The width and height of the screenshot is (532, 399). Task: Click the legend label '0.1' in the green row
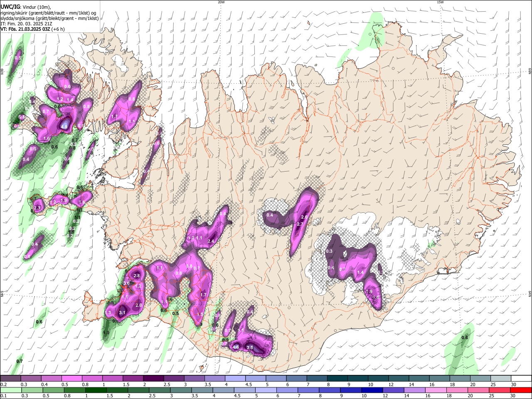3,396
